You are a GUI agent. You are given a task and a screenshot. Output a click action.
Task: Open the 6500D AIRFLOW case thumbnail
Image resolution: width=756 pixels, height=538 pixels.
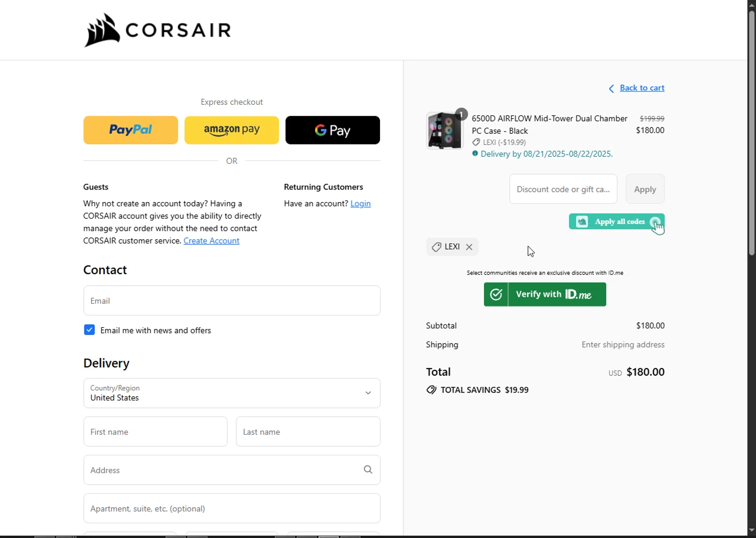tap(444, 130)
